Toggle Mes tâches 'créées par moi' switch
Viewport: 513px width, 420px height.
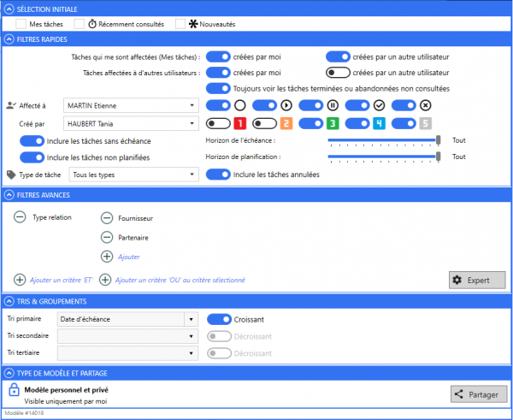tap(218, 56)
